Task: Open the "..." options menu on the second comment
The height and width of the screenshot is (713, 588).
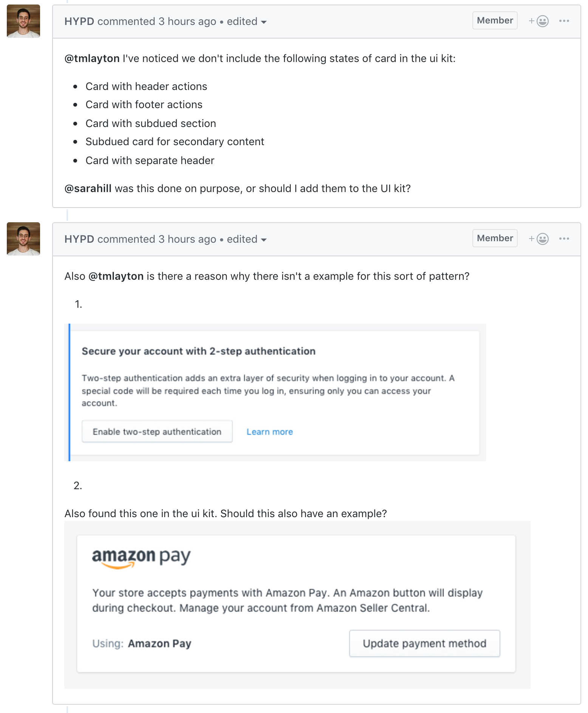Action: [564, 239]
